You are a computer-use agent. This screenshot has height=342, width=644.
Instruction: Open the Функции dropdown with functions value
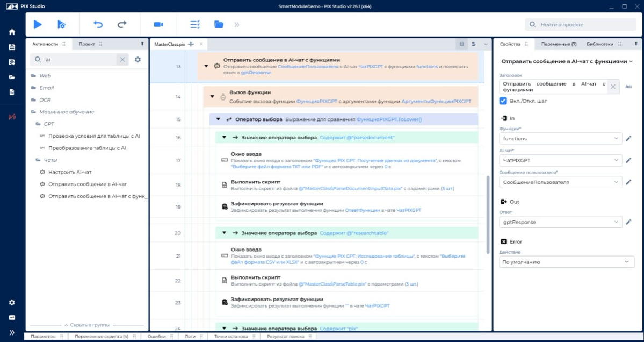click(561, 139)
